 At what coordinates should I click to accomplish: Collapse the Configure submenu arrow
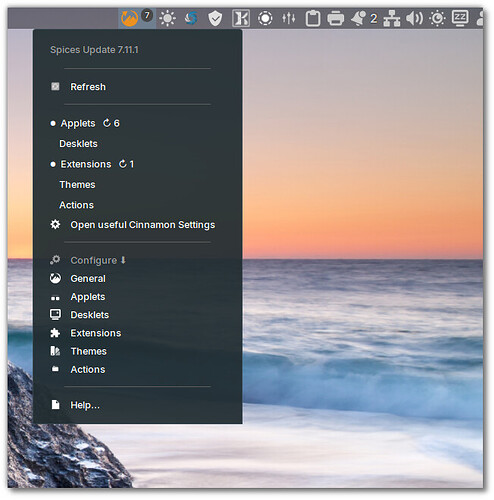[x=123, y=260]
